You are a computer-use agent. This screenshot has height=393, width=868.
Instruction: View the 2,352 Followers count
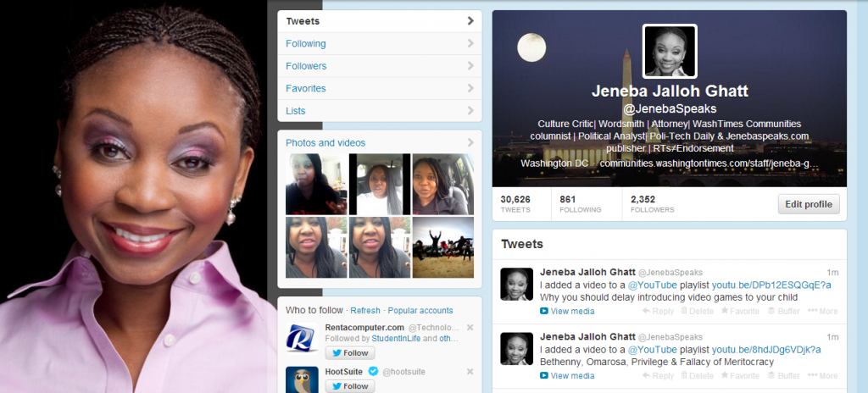pos(652,203)
